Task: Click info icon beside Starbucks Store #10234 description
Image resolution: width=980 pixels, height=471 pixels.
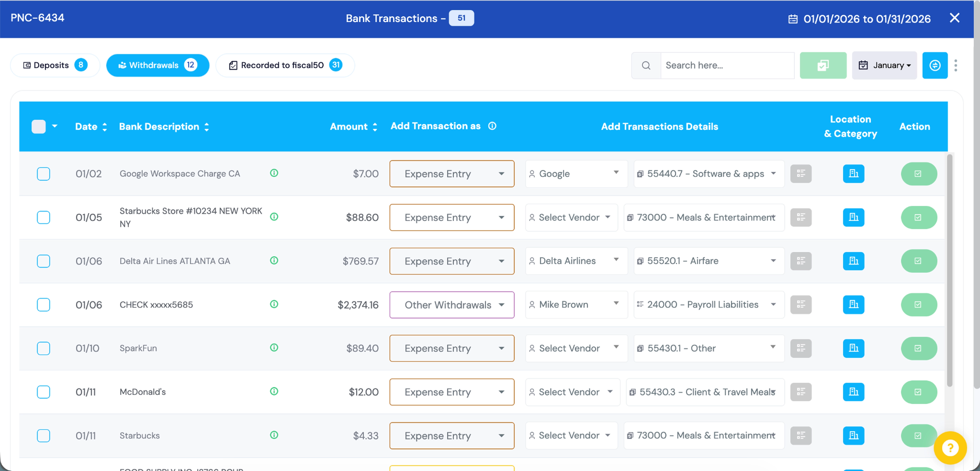Action: tap(274, 217)
